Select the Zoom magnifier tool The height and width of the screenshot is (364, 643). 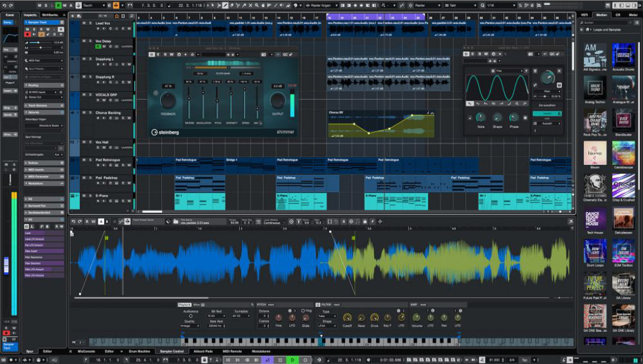pos(257,5)
